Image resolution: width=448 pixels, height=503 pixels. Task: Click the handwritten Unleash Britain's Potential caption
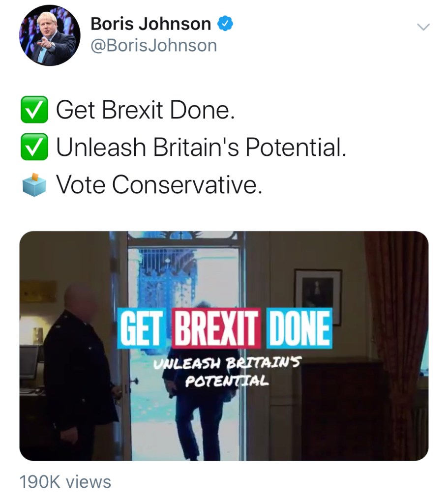(x=227, y=372)
